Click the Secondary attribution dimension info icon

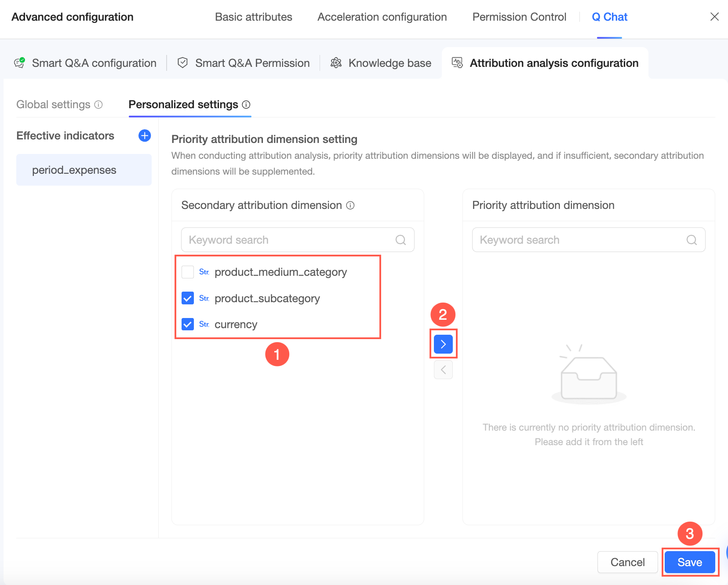[x=350, y=205]
